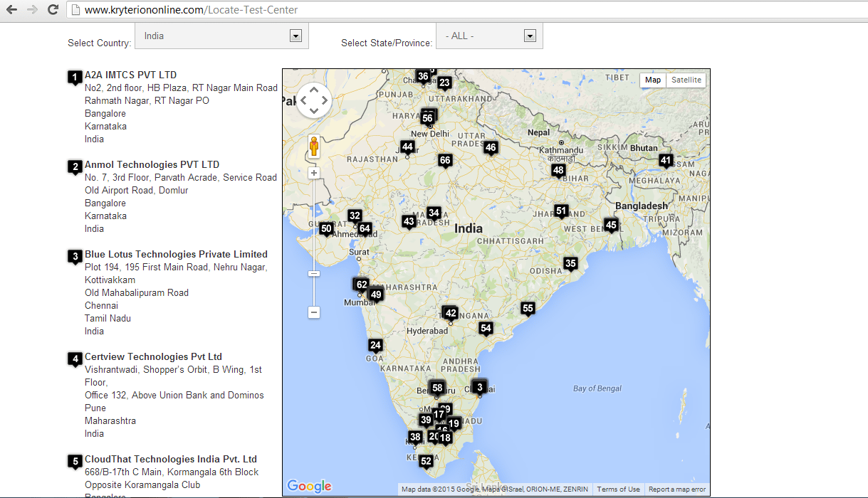
Task: Zoom in with the map plus button
Action: tap(314, 173)
